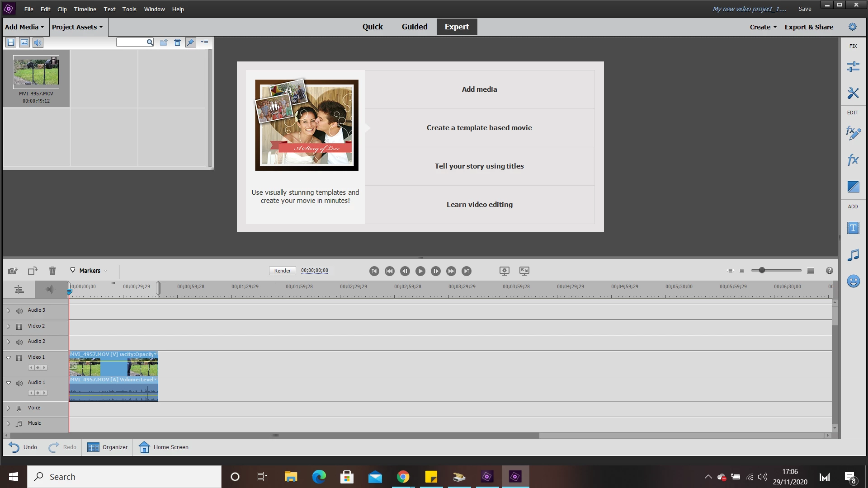Open the Timeline menu
This screenshot has width=868, height=488.
coord(85,9)
